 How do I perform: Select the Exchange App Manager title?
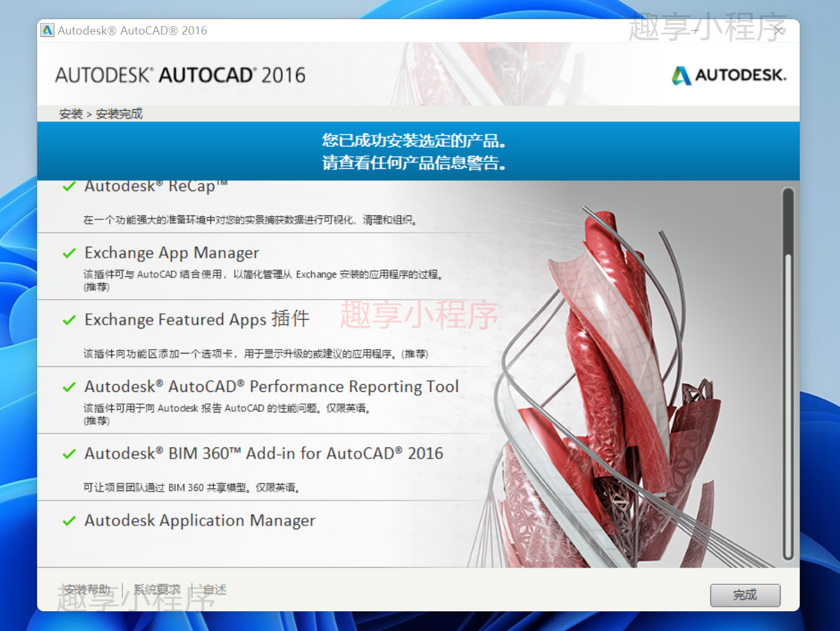click(171, 253)
